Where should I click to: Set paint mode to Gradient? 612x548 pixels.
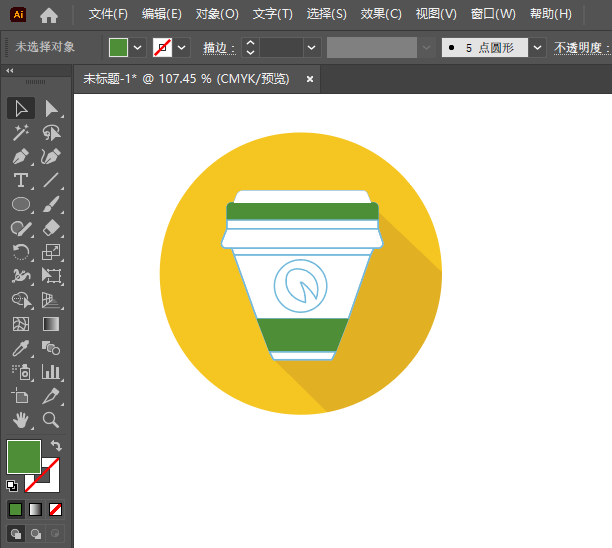coord(36,509)
